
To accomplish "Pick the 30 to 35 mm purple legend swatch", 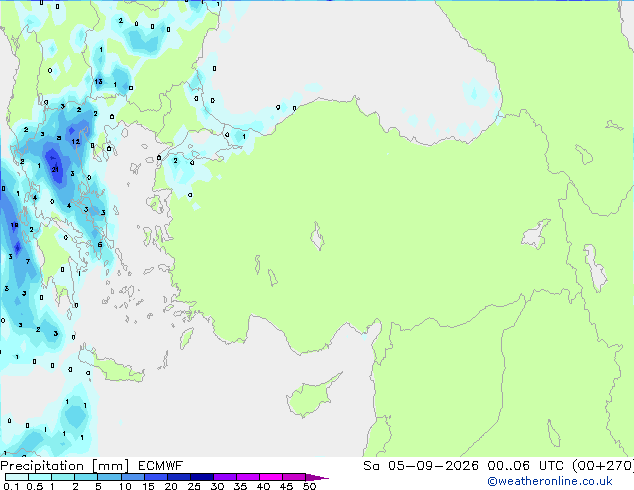I will (x=225, y=477).
